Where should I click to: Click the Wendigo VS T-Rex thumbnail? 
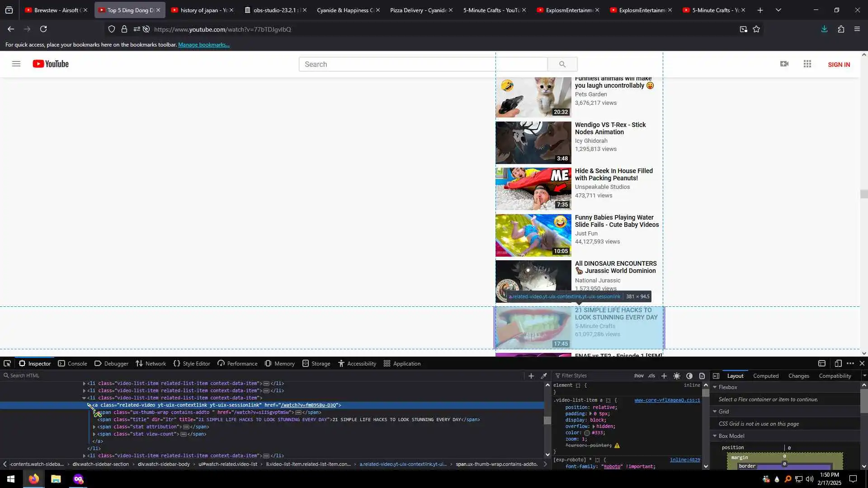tap(533, 143)
